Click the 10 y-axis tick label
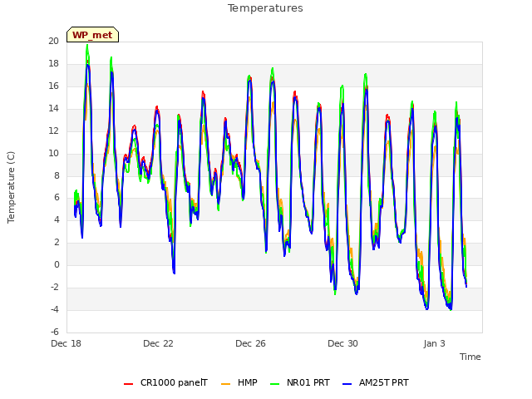The width and height of the screenshot is (532, 399). pyautogui.click(x=53, y=153)
